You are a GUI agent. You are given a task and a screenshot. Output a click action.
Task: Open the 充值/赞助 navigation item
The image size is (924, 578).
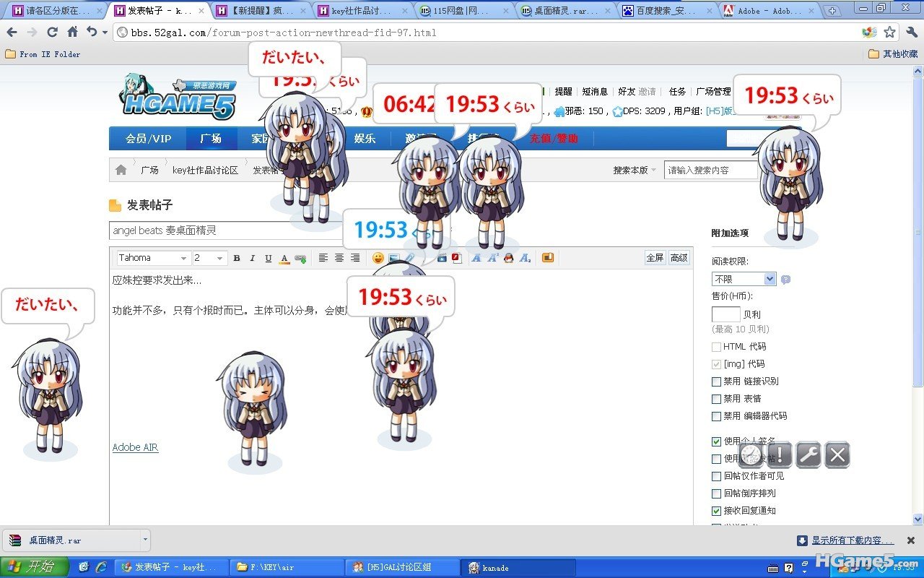pyautogui.click(x=554, y=138)
